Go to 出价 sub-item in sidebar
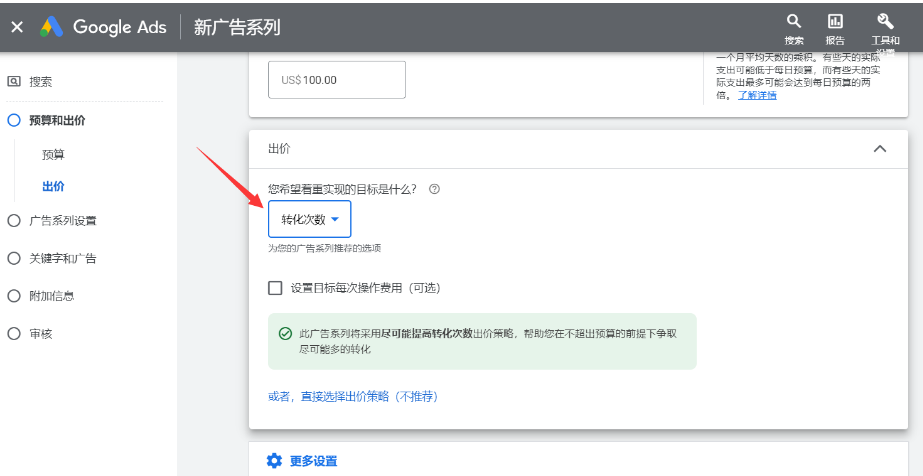 pos(54,187)
